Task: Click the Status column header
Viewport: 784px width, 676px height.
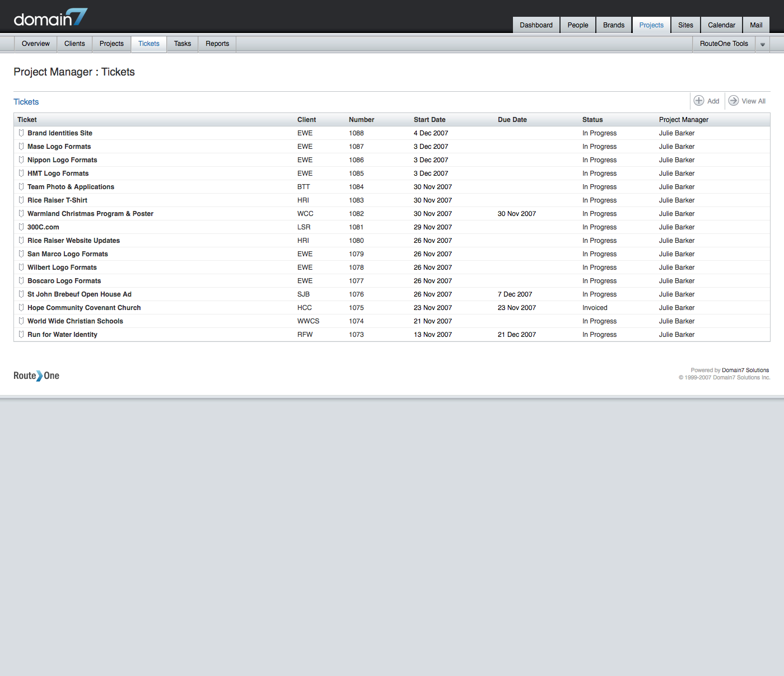Action: (592, 120)
